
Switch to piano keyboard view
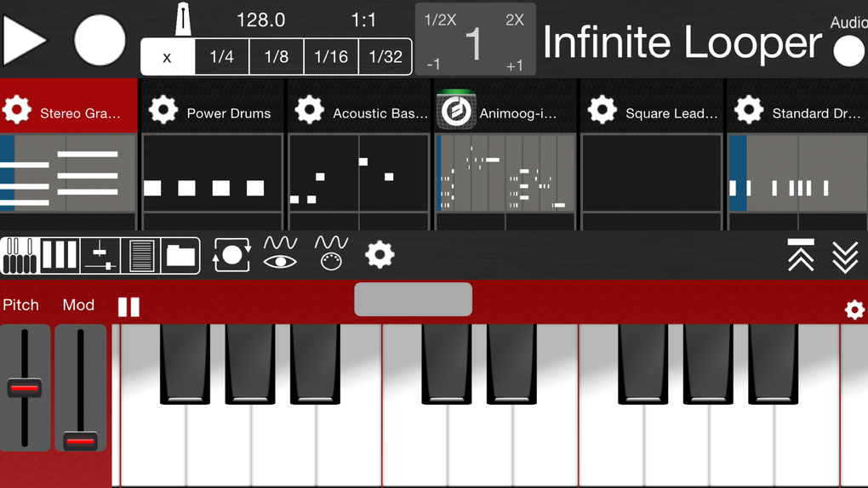(19, 255)
